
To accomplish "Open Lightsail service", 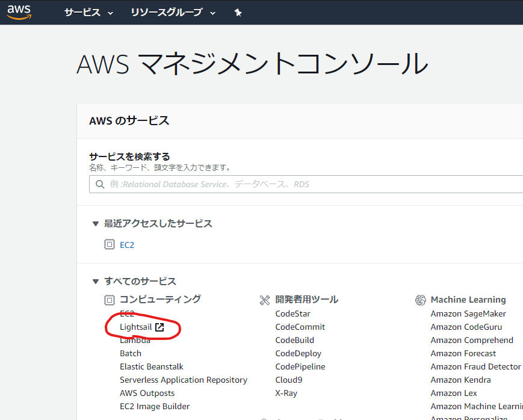I will (x=136, y=327).
